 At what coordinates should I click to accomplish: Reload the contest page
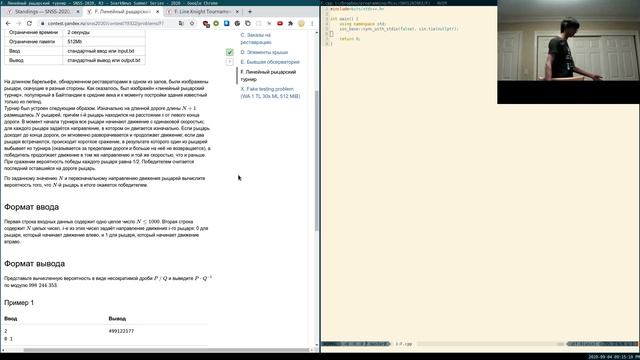(x=29, y=24)
